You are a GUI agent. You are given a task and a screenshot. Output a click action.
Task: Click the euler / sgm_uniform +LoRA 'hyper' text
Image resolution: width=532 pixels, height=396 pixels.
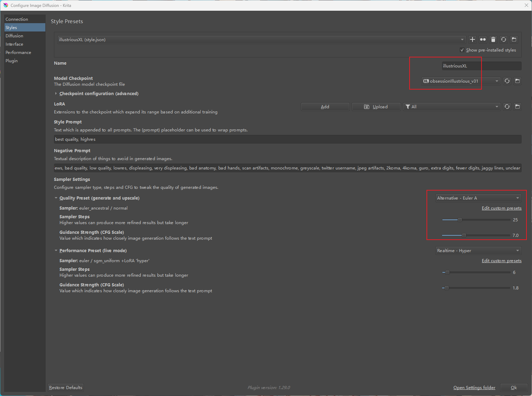(114, 260)
